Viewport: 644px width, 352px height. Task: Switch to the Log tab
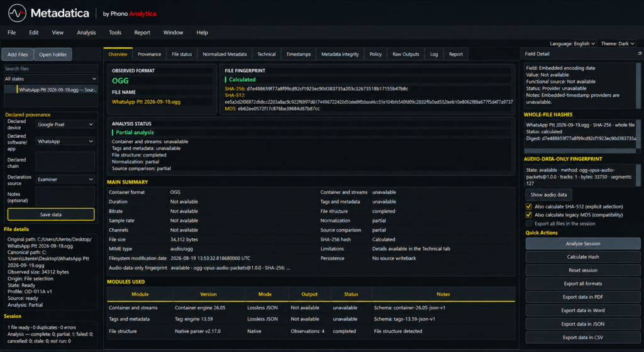[434, 54]
